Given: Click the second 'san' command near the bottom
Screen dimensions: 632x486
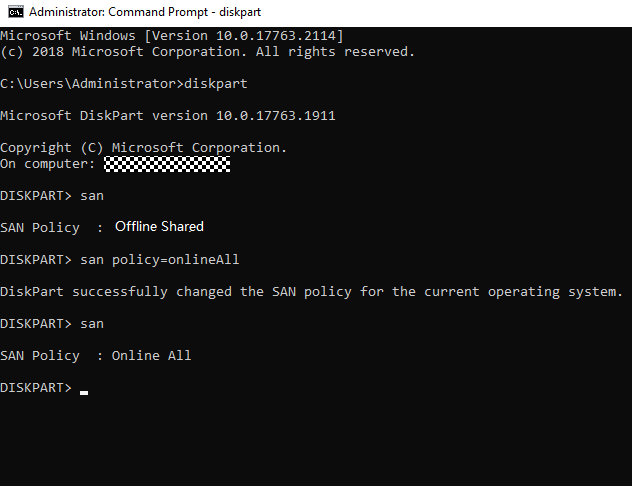Looking at the screenshot, I should click(92, 324).
